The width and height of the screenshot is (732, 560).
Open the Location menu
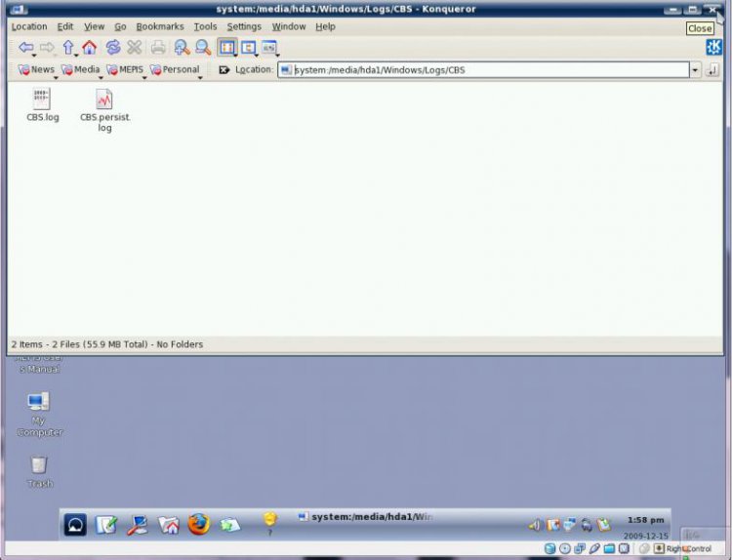[x=29, y=26]
